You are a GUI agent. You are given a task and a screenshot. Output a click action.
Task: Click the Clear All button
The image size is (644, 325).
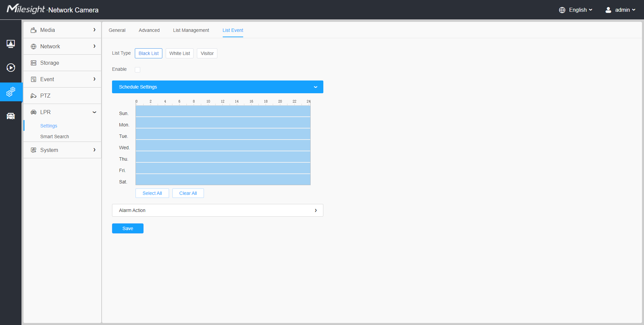click(x=188, y=193)
